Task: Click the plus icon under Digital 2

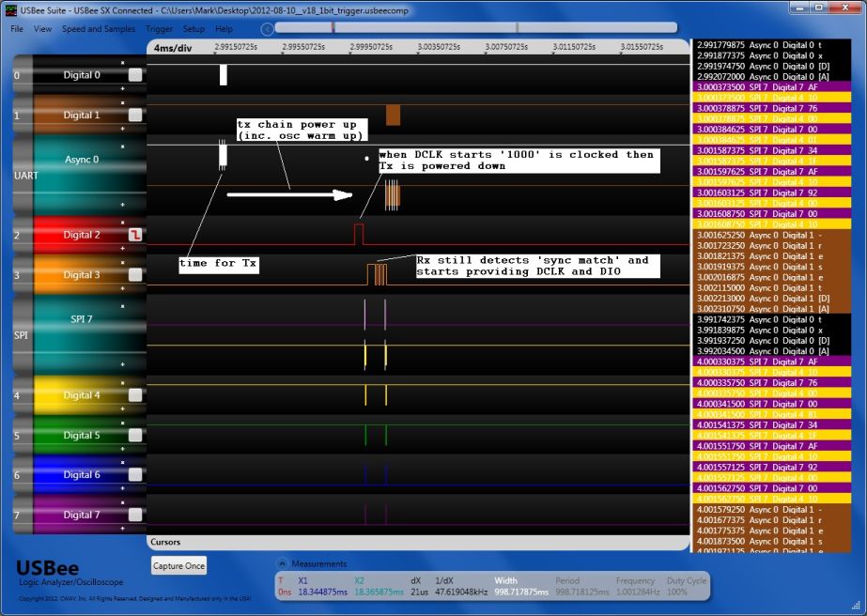Action: point(123,248)
